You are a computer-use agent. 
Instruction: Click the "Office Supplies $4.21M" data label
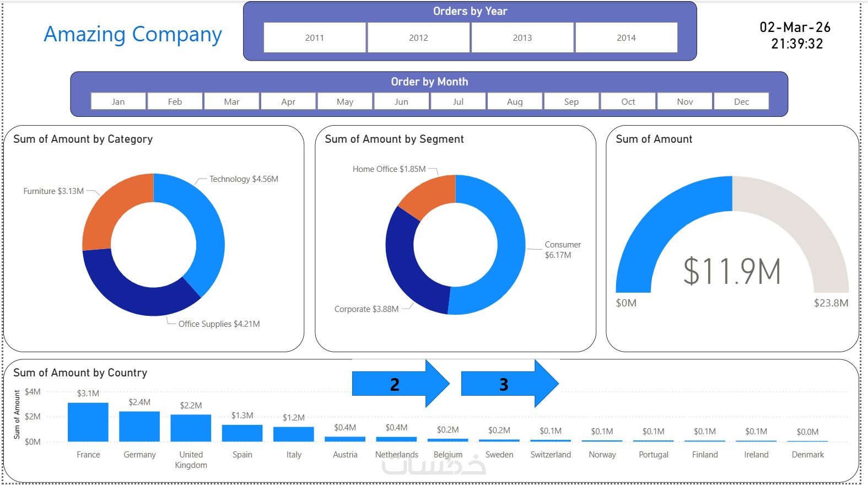(x=219, y=324)
